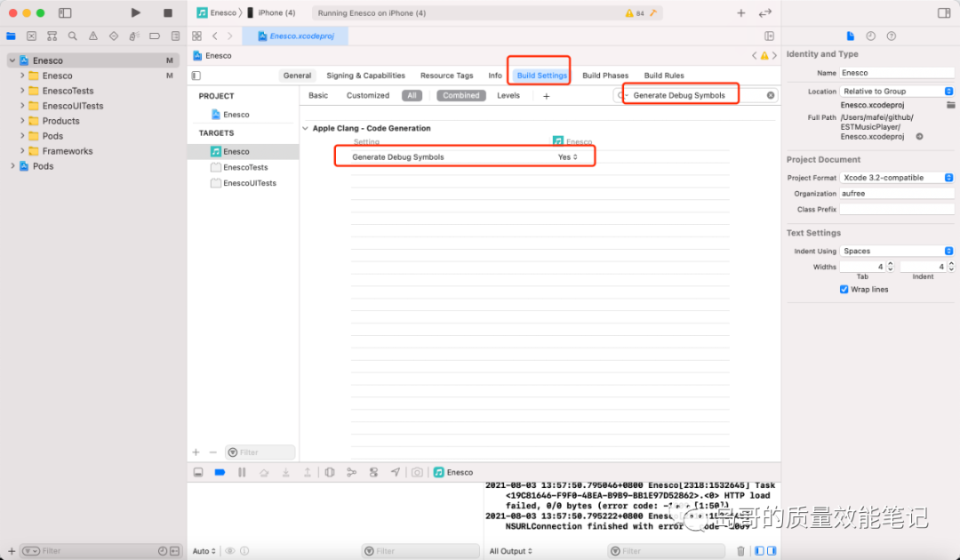960x560 pixels.
Task: Stop the running Enesco app
Action: pyautogui.click(x=168, y=12)
